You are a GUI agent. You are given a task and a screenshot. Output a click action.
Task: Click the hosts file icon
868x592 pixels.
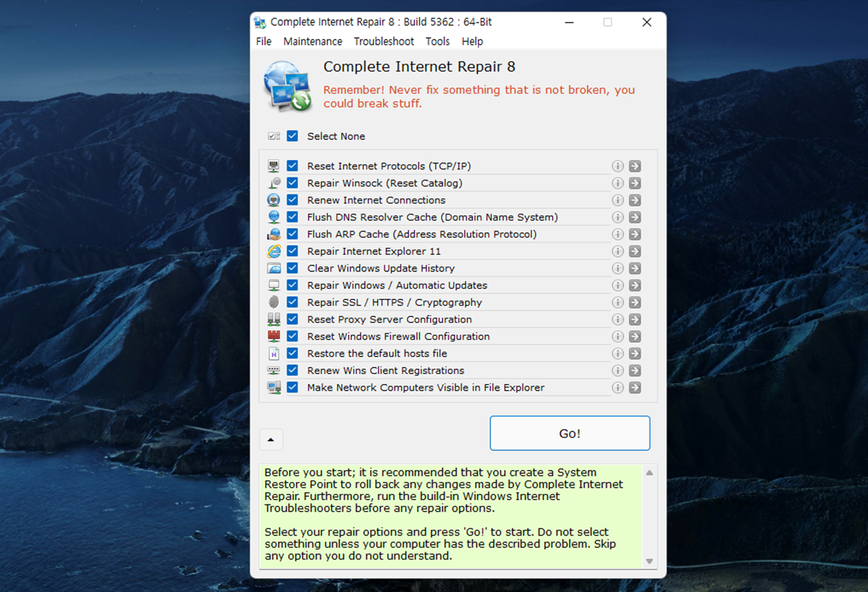click(274, 354)
